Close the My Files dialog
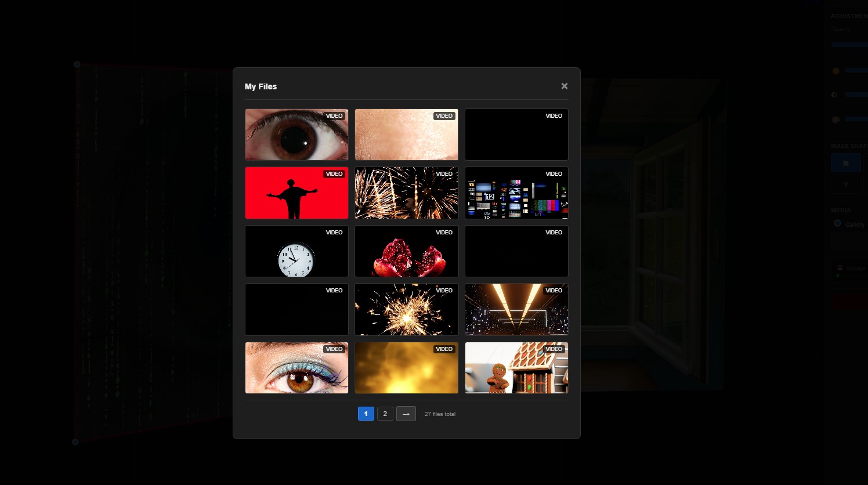Image resolution: width=868 pixels, height=485 pixels. click(564, 86)
